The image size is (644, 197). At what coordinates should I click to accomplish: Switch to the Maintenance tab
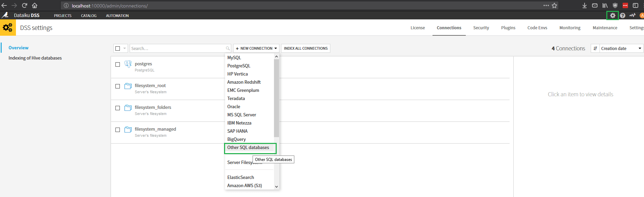(x=605, y=28)
